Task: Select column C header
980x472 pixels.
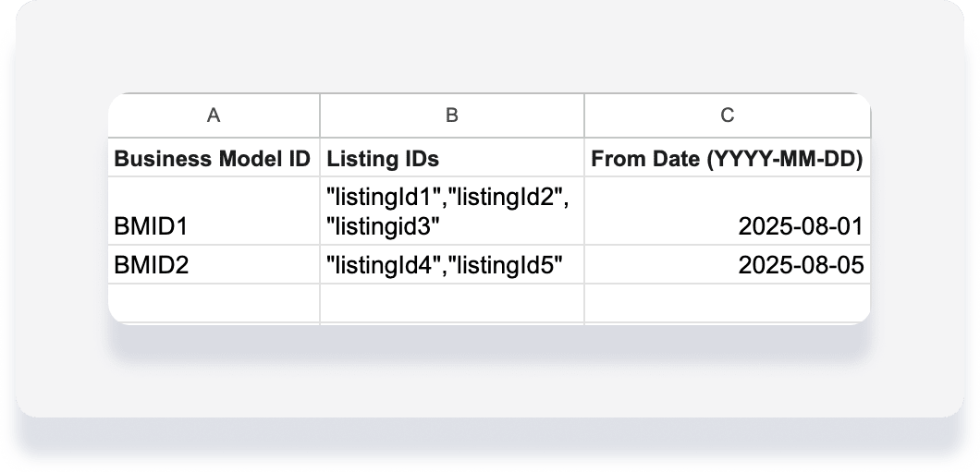Action: pos(728,115)
